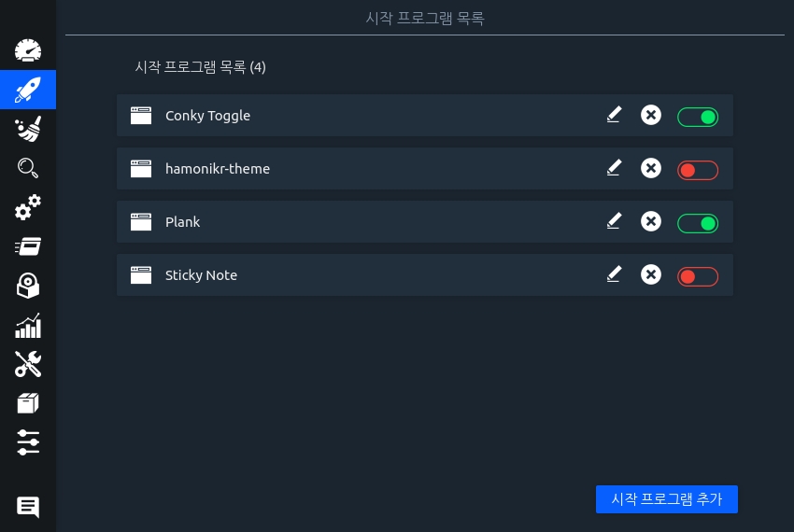Disable Conky Toggle startup switch
This screenshot has width=794, height=532.
[x=698, y=117]
